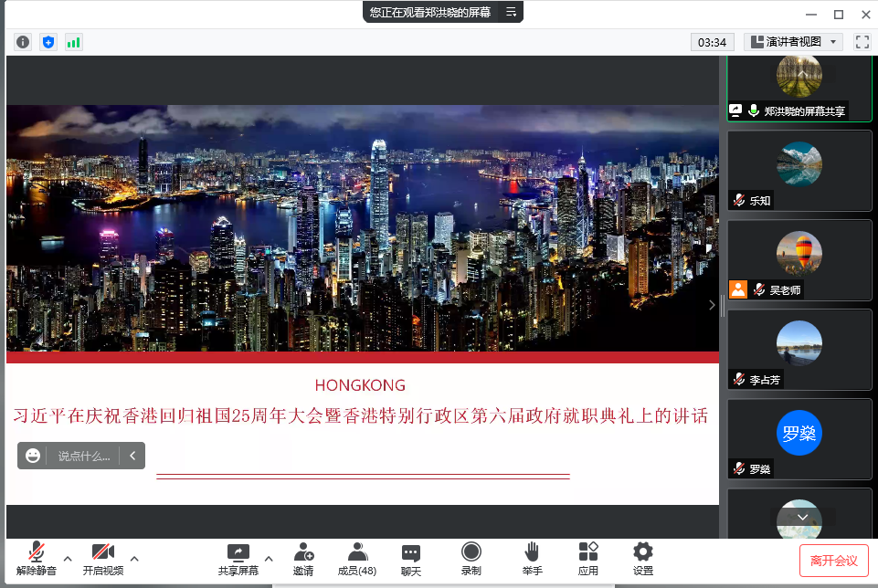The image size is (878, 588).
Task: Click the 说点什么 chat input field
Action: pos(83,456)
